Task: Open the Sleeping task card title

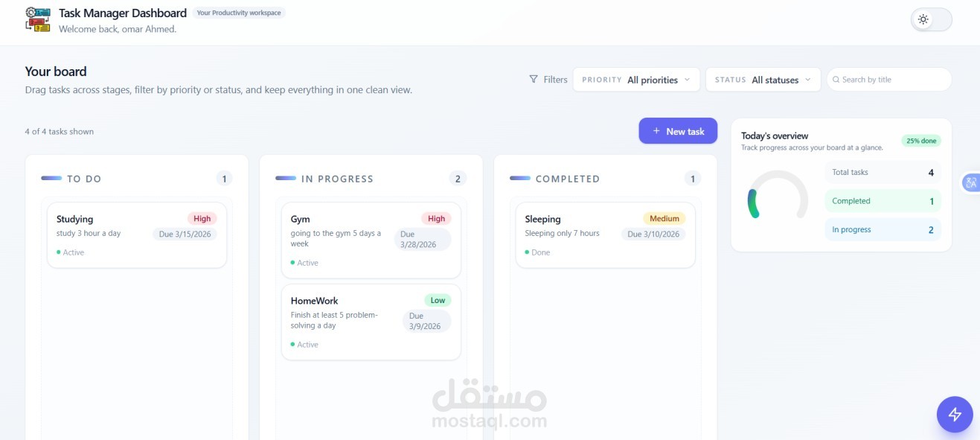Action: click(x=543, y=219)
